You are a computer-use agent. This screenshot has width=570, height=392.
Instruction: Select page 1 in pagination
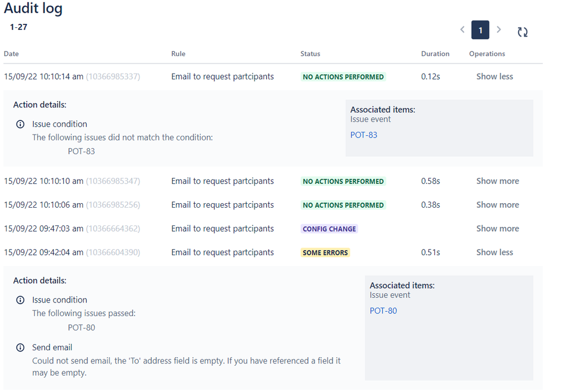click(x=480, y=30)
